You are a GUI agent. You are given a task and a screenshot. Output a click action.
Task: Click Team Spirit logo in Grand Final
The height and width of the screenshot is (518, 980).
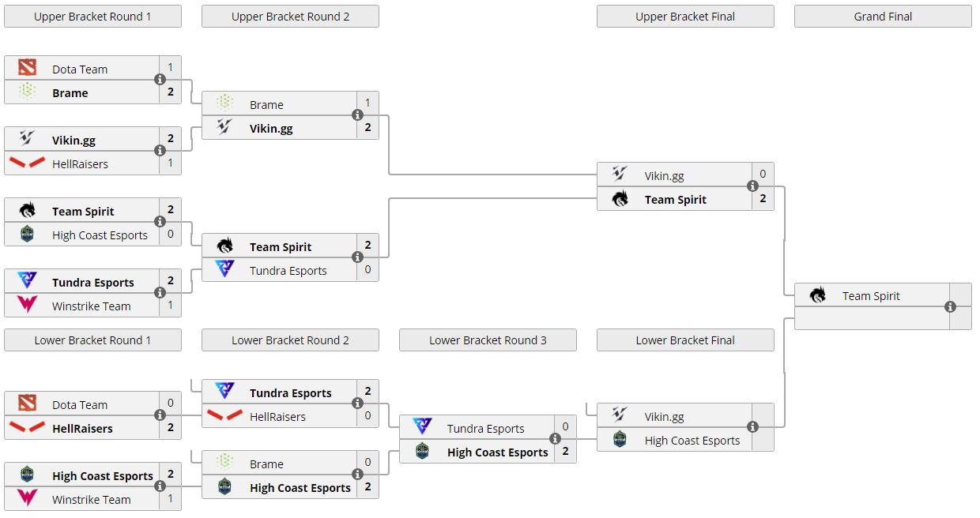[x=818, y=295]
